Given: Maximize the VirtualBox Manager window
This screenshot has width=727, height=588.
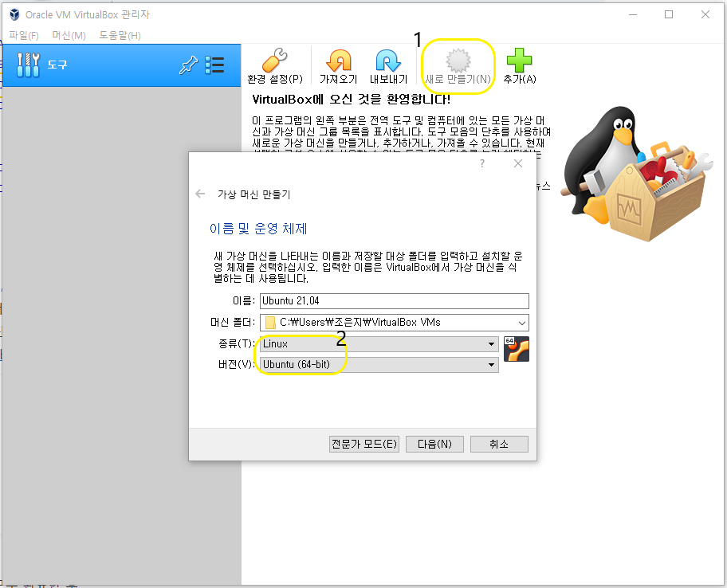Looking at the screenshot, I should point(669,15).
